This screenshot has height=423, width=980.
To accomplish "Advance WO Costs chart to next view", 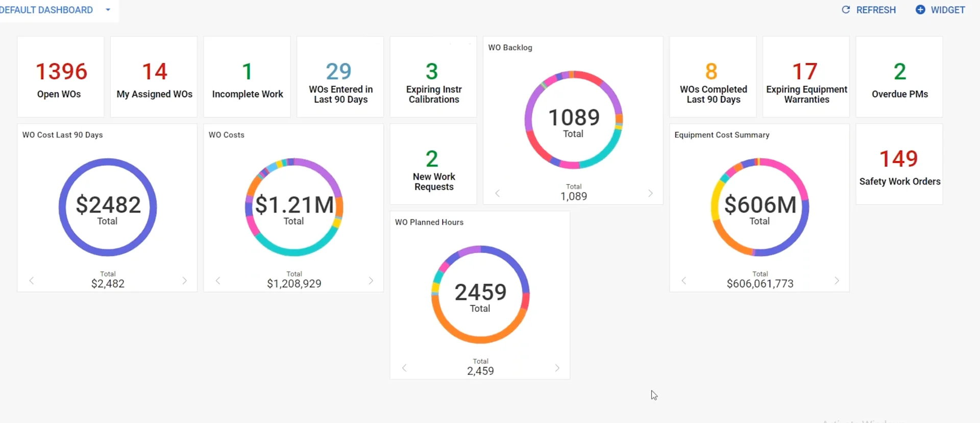I will pyautogui.click(x=371, y=281).
